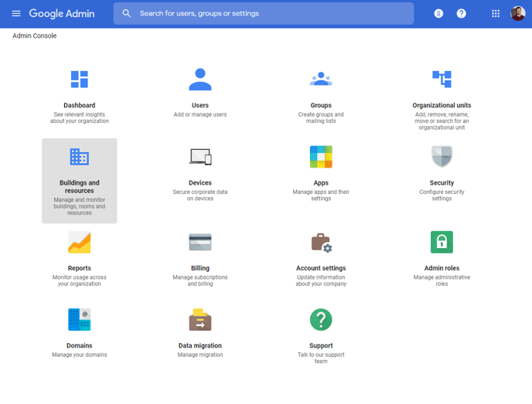532x404 pixels.
Task: Open the Help question mark menu
Action: 462,13
